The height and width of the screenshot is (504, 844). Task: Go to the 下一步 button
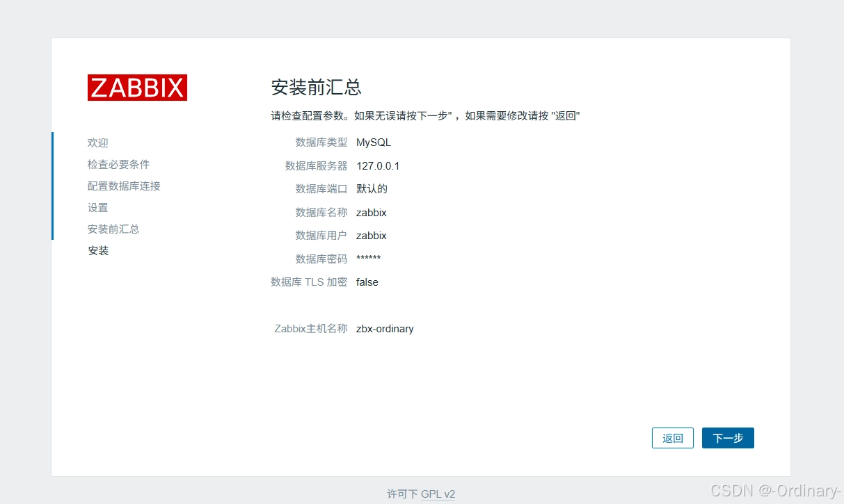point(728,438)
